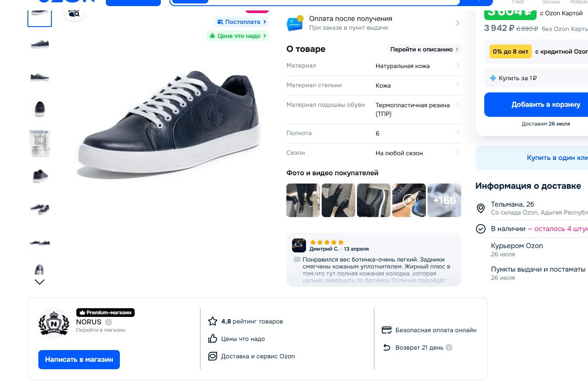Open the Цена что надо badge
The image size is (588, 381).
(238, 36)
